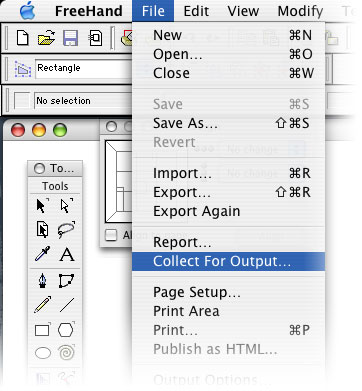Open the Edit menu
Viewport: 362px width, 391px height.
196,11
